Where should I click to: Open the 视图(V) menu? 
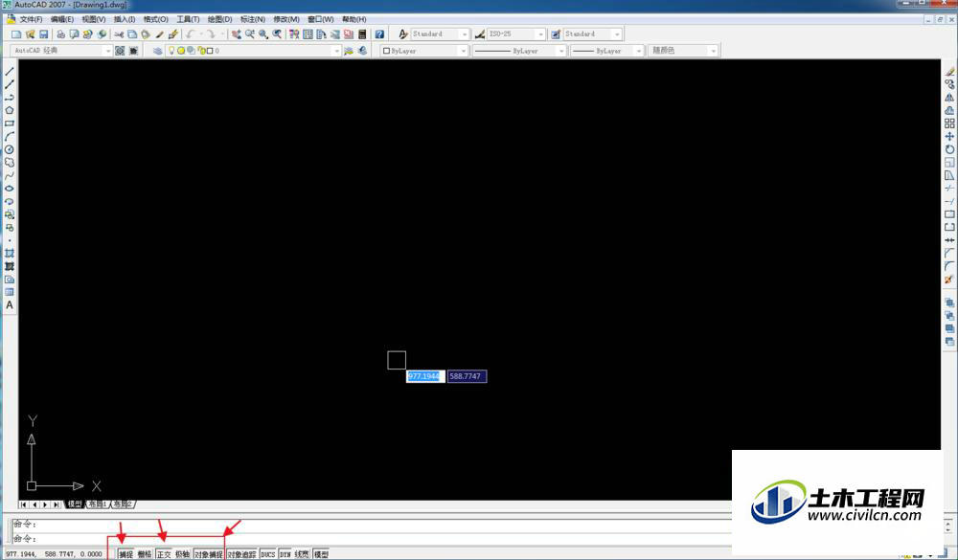[94, 19]
